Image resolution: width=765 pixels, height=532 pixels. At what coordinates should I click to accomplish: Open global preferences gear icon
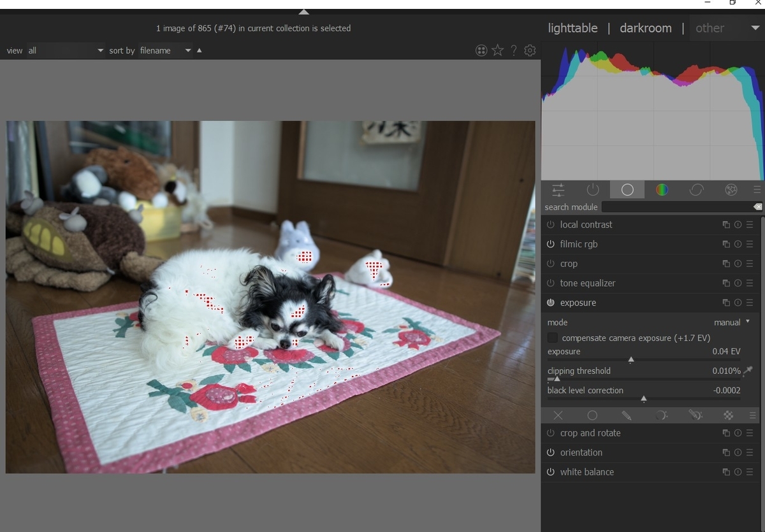[x=530, y=50]
